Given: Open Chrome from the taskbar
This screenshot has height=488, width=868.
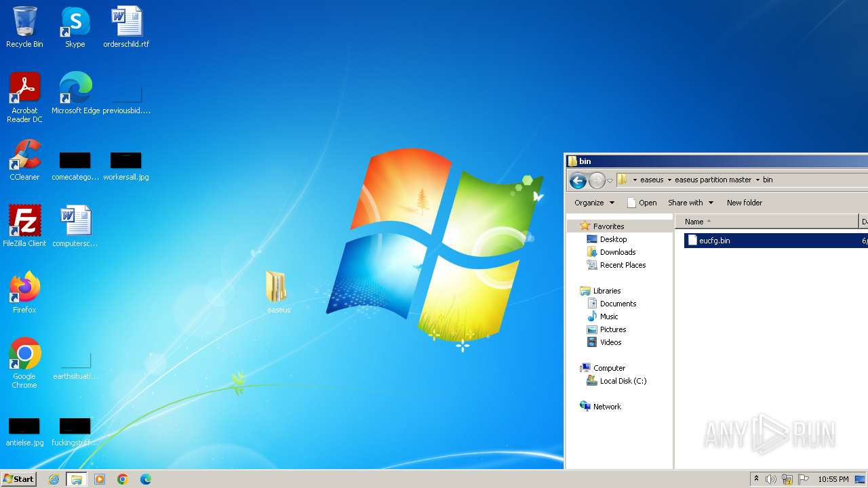Looking at the screenshot, I should coord(123,479).
